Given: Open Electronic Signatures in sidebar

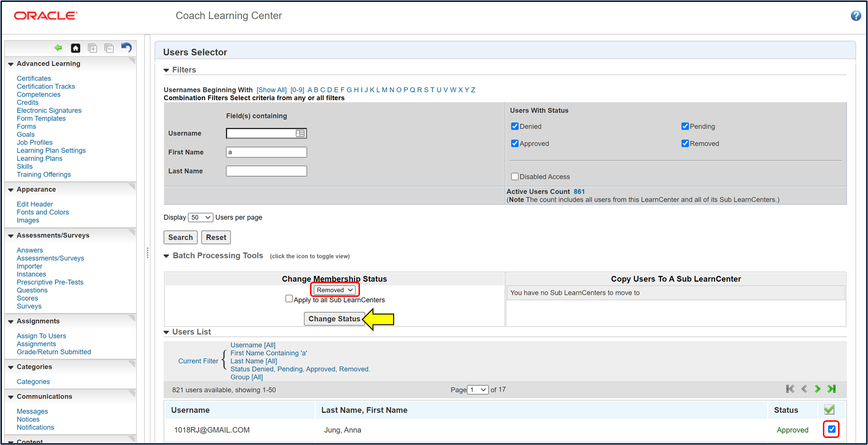Looking at the screenshot, I should 49,111.
